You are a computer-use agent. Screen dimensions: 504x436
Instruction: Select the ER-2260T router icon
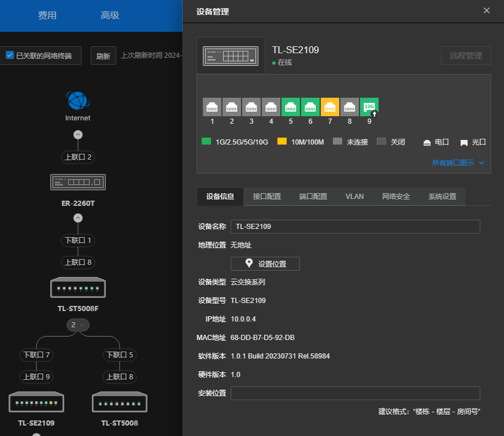tap(78, 182)
